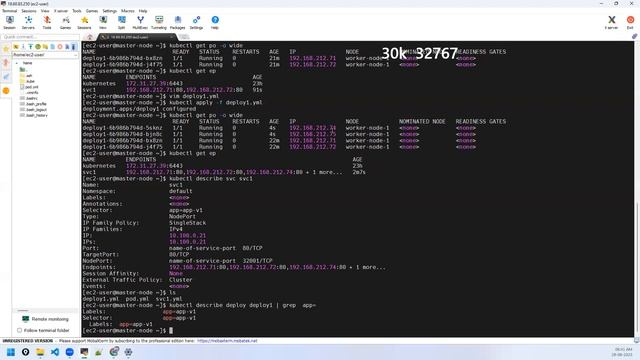The height and width of the screenshot is (360, 640).
Task: Select .bashrc file in sidebar
Action: click(x=29, y=98)
